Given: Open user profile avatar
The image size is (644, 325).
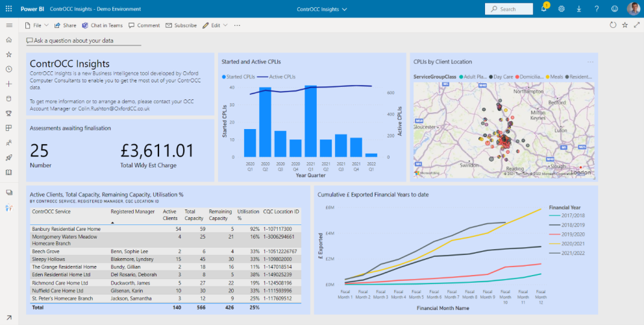Looking at the screenshot, I should click(x=634, y=8).
